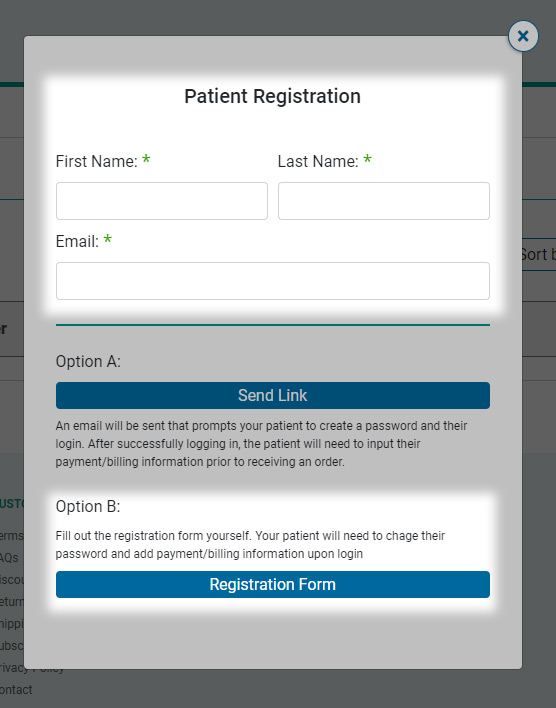Viewport: 556px width, 708px height.
Task: Open the FAQs footer link
Action: (x=10, y=558)
